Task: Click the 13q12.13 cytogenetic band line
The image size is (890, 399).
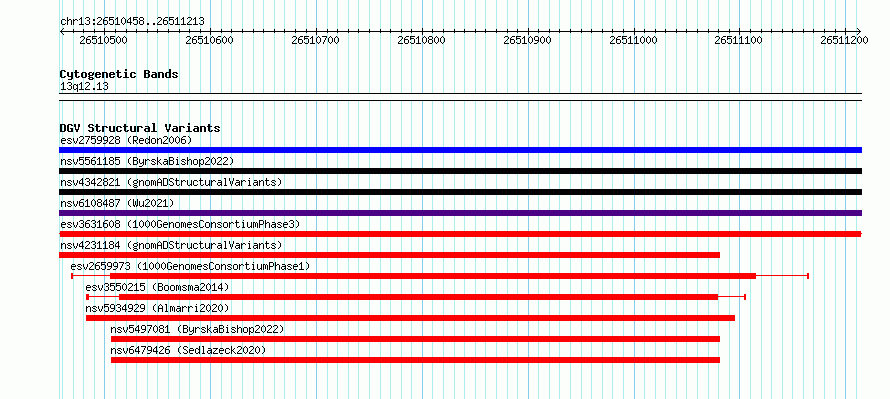Action: pyautogui.click(x=460, y=97)
